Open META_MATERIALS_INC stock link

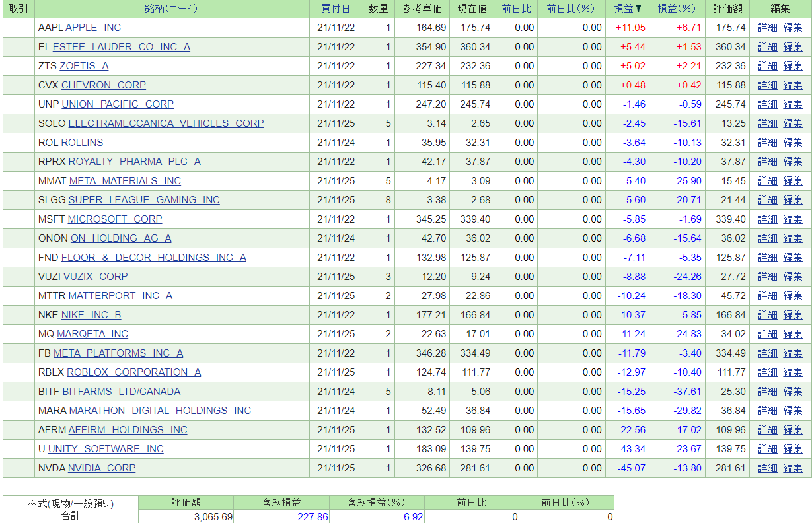[x=125, y=181]
